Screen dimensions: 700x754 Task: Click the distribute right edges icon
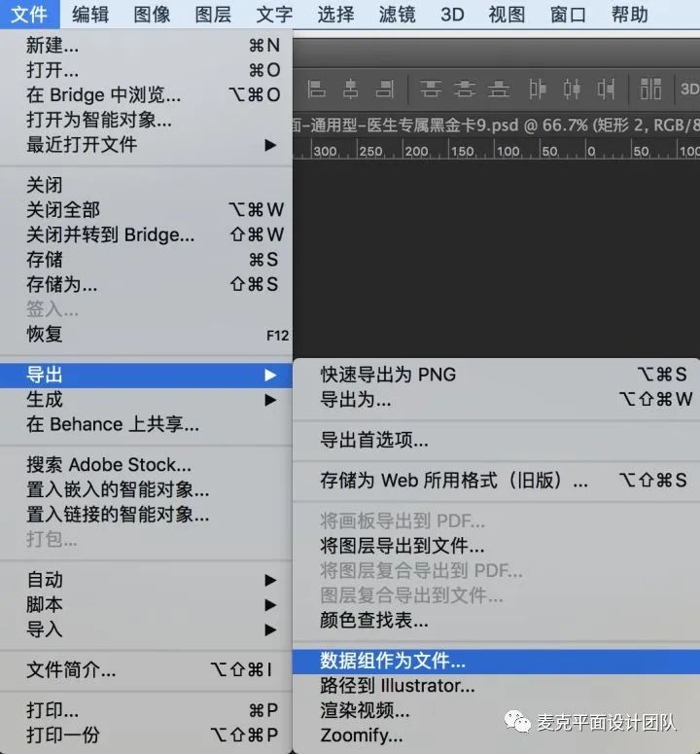(607, 89)
